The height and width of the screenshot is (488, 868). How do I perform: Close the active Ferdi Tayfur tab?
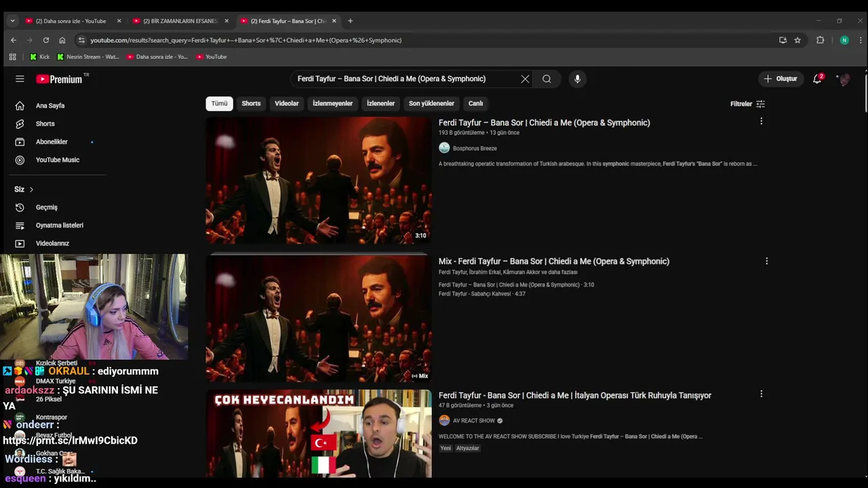coord(334,21)
